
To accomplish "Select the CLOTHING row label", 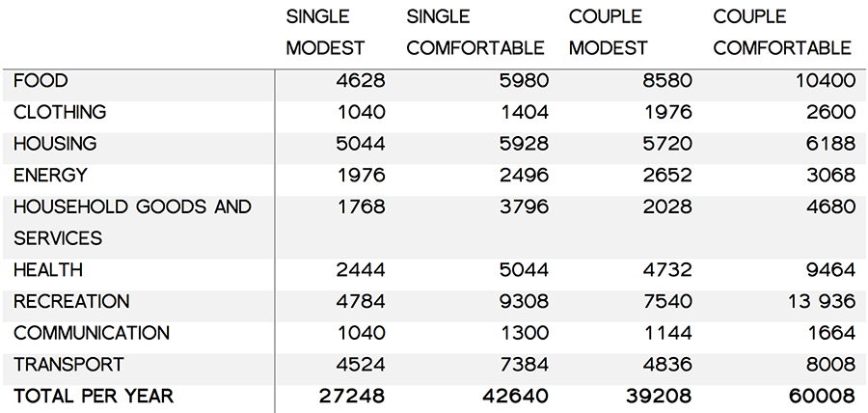I will pos(60,112).
